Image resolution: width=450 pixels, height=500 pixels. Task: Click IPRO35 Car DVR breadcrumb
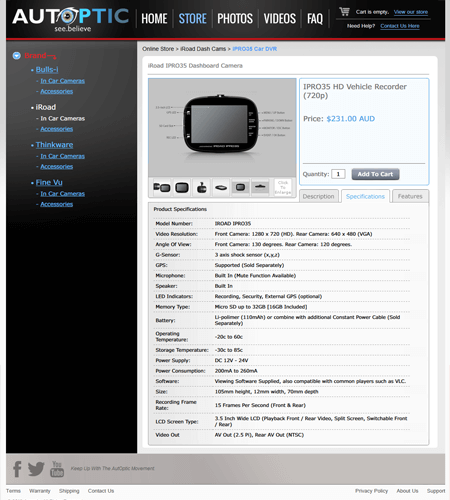tap(255, 49)
